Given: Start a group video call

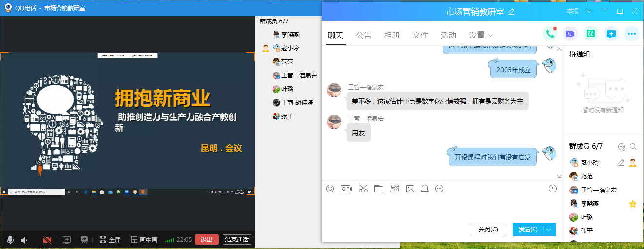Looking at the screenshot, I should pos(570,34).
